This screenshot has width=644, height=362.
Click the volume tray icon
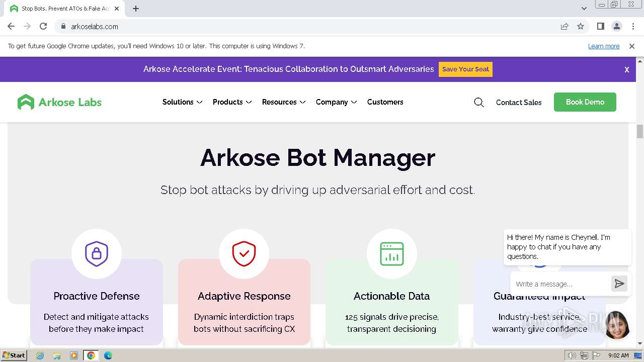pos(572,355)
